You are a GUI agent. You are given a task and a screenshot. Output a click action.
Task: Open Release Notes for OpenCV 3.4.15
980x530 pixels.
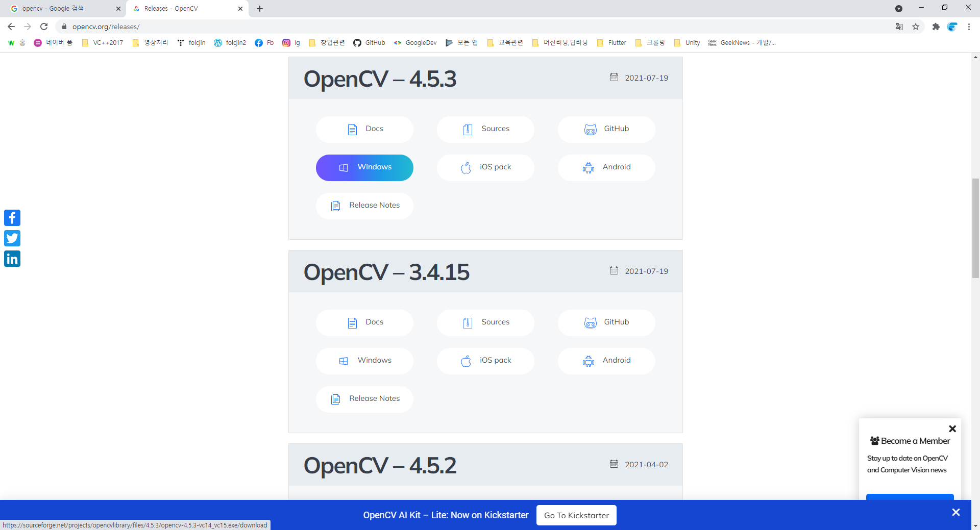click(x=364, y=399)
